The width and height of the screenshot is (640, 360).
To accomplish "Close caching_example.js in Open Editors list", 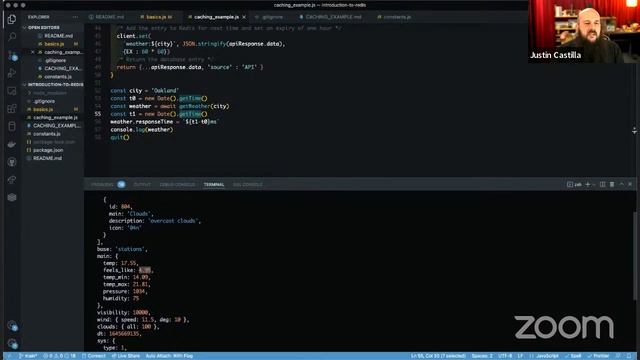I will point(33,52).
